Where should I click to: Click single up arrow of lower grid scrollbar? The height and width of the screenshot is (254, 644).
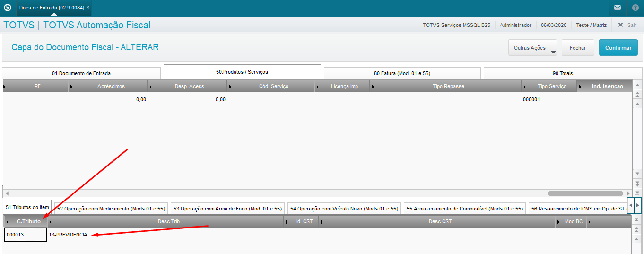click(637, 239)
